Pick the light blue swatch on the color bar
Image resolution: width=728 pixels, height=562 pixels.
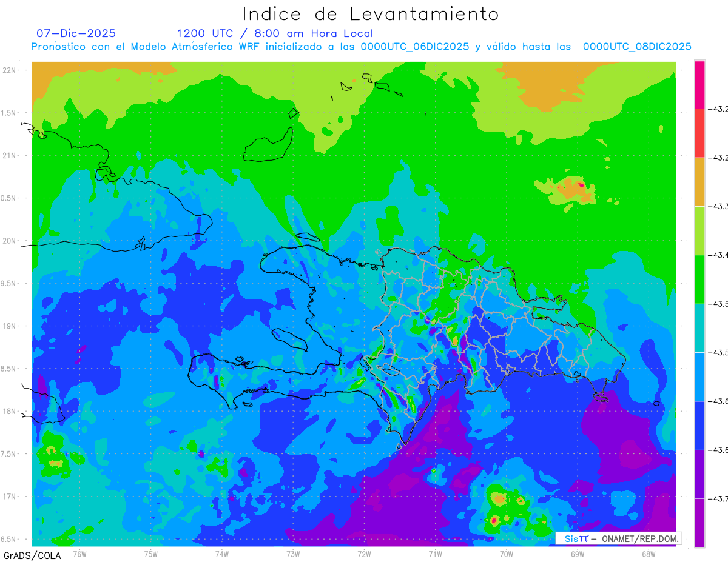click(x=699, y=376)
